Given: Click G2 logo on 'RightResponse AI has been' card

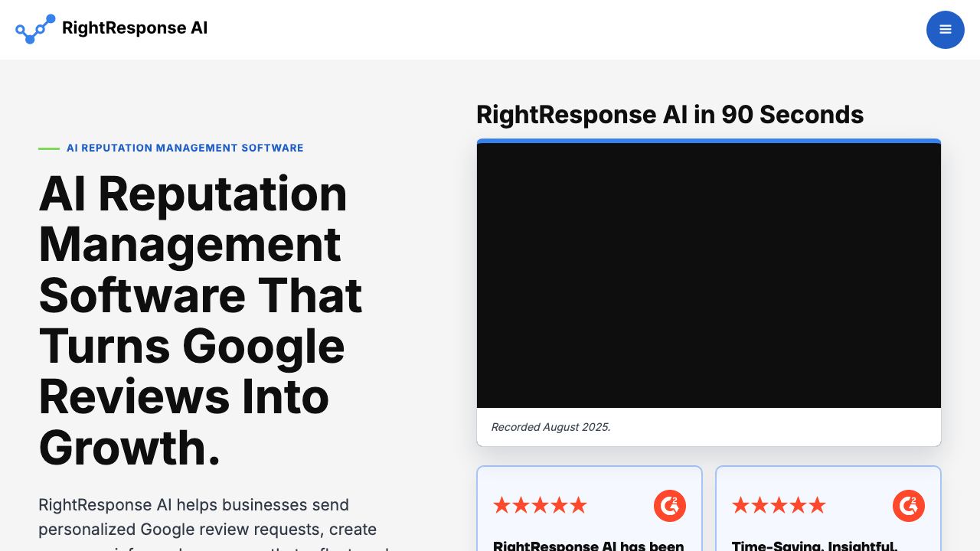Looking at the screenshot, I should tap(670, 506).
